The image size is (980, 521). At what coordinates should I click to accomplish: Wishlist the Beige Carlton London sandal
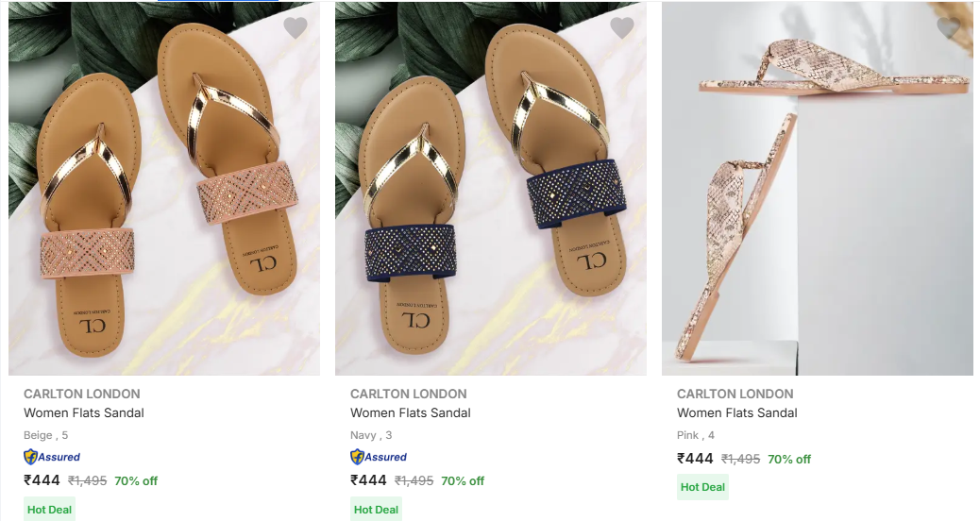(x=296, y=28)
